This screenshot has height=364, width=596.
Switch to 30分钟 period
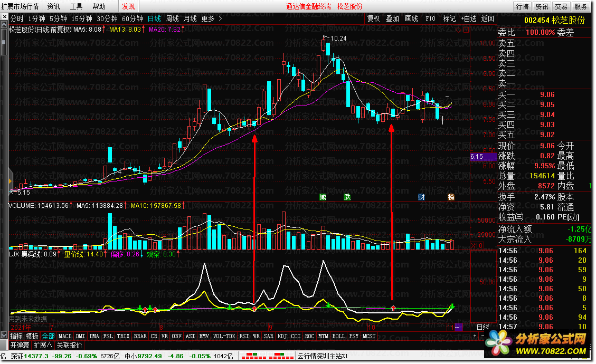107,18
